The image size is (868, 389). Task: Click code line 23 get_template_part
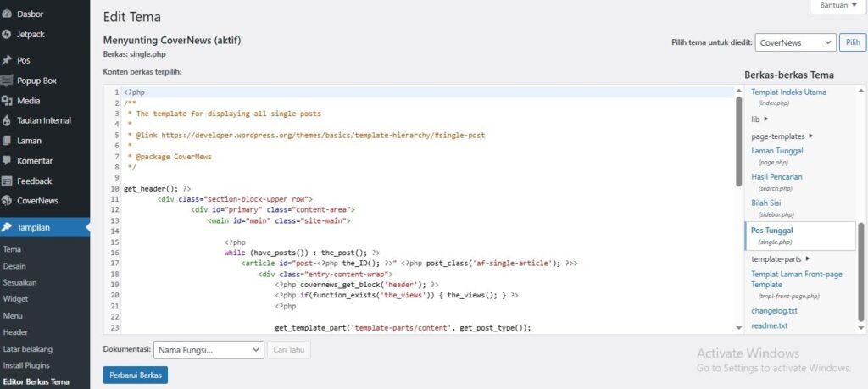pos(403,328)
